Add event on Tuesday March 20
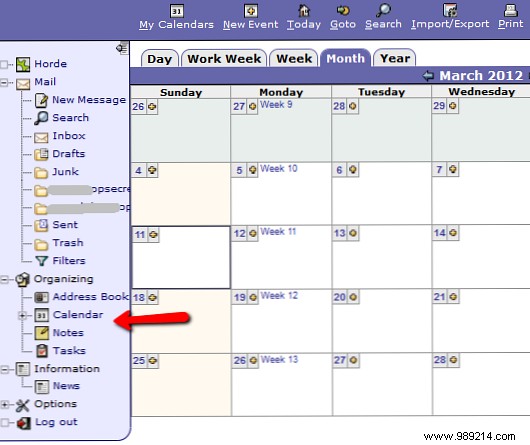The image size is (530, 445). [353, 297]
